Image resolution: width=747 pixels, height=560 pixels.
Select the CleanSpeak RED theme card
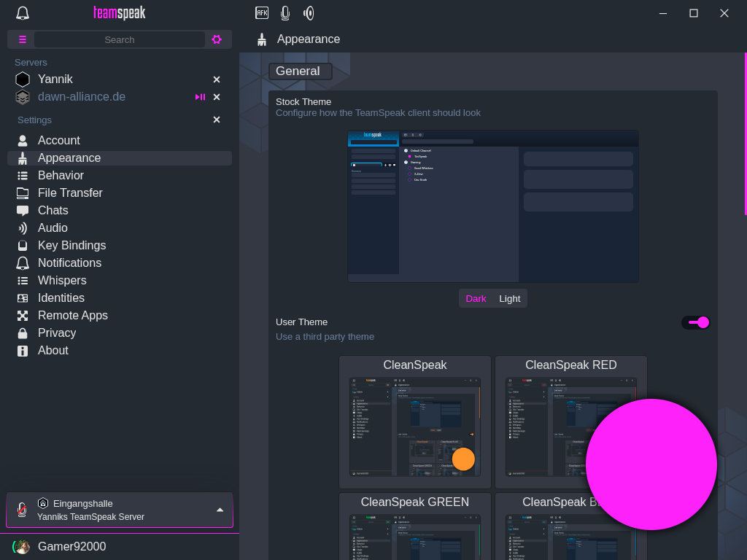[570, 422]
